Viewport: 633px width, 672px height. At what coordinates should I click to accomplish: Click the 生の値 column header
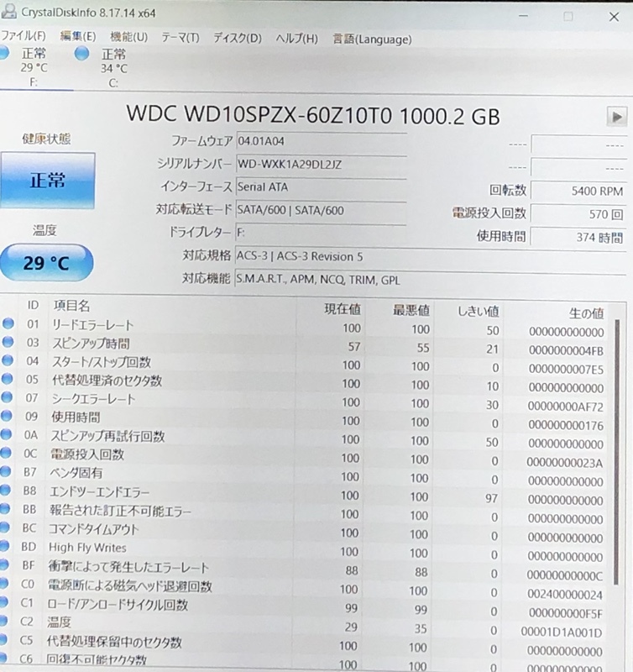[586, 313]
